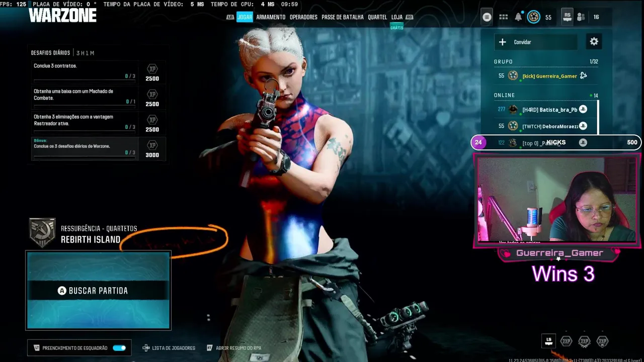Screen dimensions: 644x362
Task: Click the Online section header
Action: pyautogui.click(x=504, y=95)
